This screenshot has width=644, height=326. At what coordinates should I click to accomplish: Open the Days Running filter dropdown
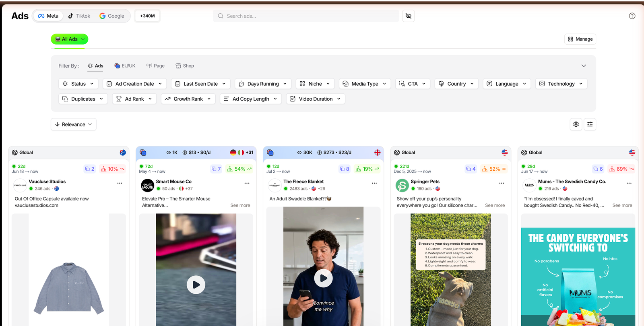click(x=263, y=84)
